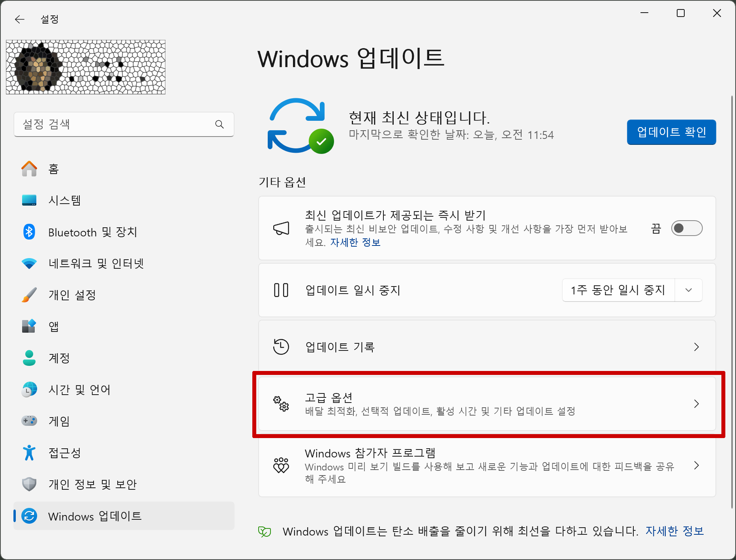The width and height of the screenshot is (736, 560).
Task: Click the System (시스템) monitor icon
Action: click(29, 200)
